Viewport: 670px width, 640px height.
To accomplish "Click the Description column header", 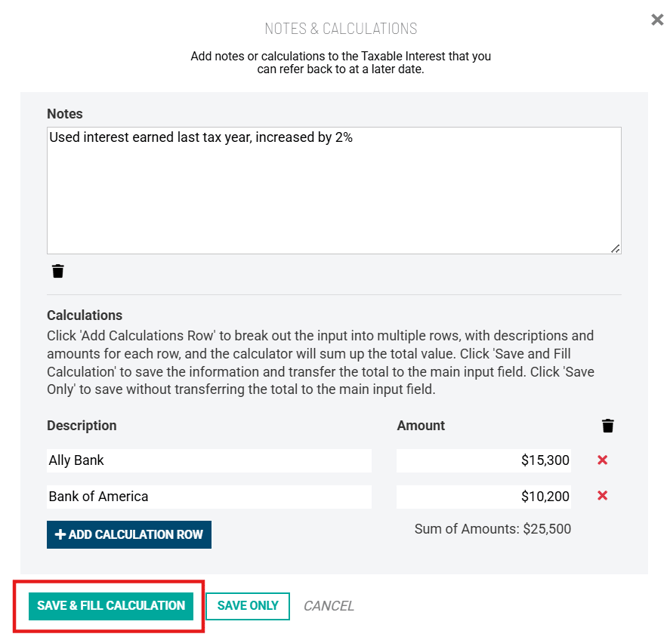I will tap(82, 426).
